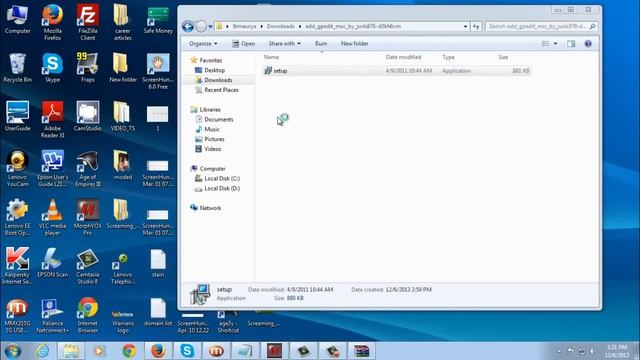Refresh the Explorer address bar
Image resolution: width=640 pixels, height=360 pixels.
(x=476, y=27)
